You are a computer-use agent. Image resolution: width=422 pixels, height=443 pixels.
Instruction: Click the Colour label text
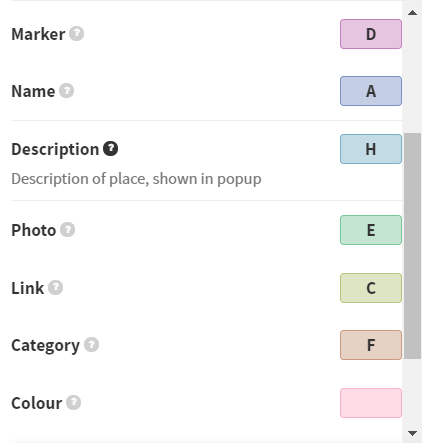[x=37, y=403]
